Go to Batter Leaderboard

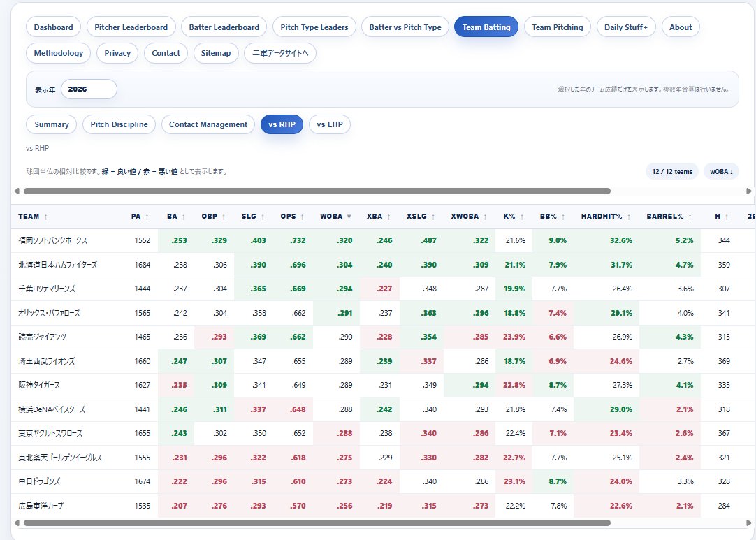pyautogui.click(x=224, y=27)
